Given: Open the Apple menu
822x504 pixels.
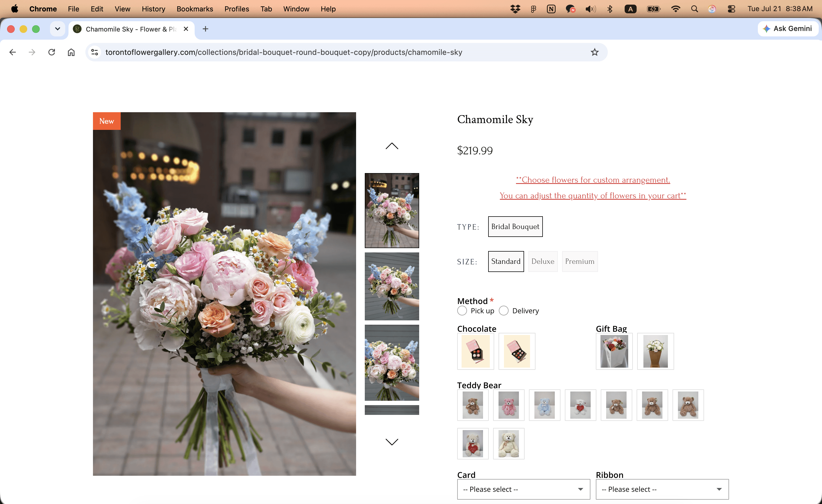Looking at the screenshot, I should click(15, 9).
